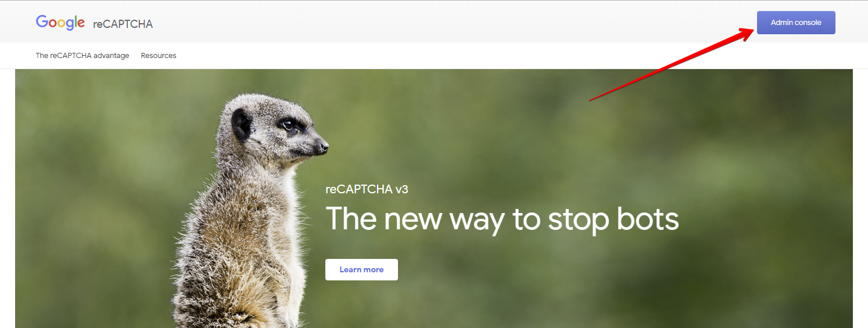Viewport: 868px width, 328px height.
Task: Click the meerkat's furry chest
Action: [x=273, y=244]
